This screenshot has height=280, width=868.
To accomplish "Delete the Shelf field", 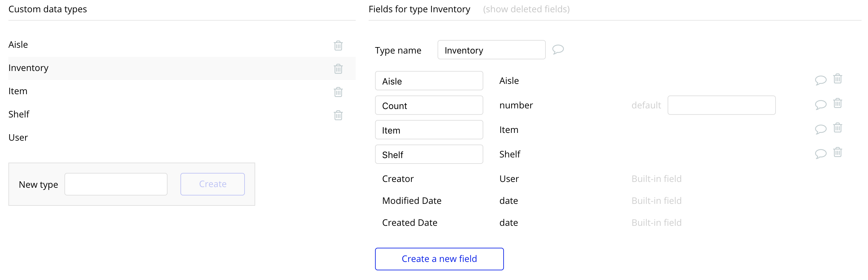I will coord(837,152).
